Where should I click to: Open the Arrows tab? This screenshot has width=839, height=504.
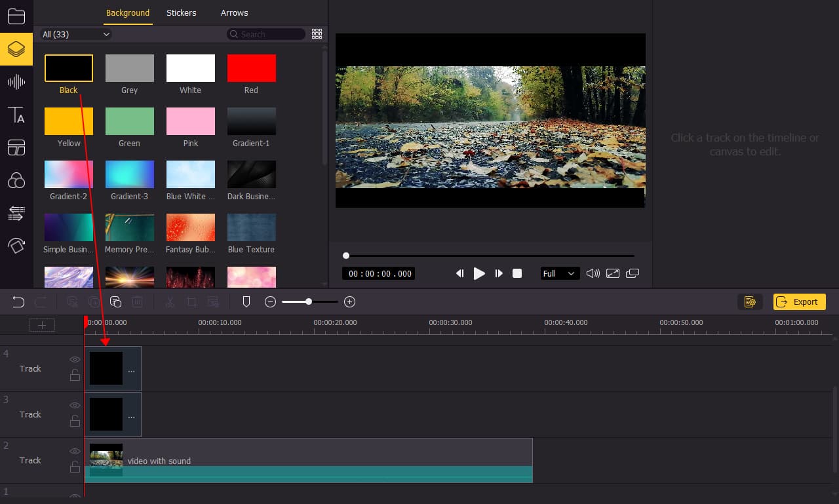234,12
